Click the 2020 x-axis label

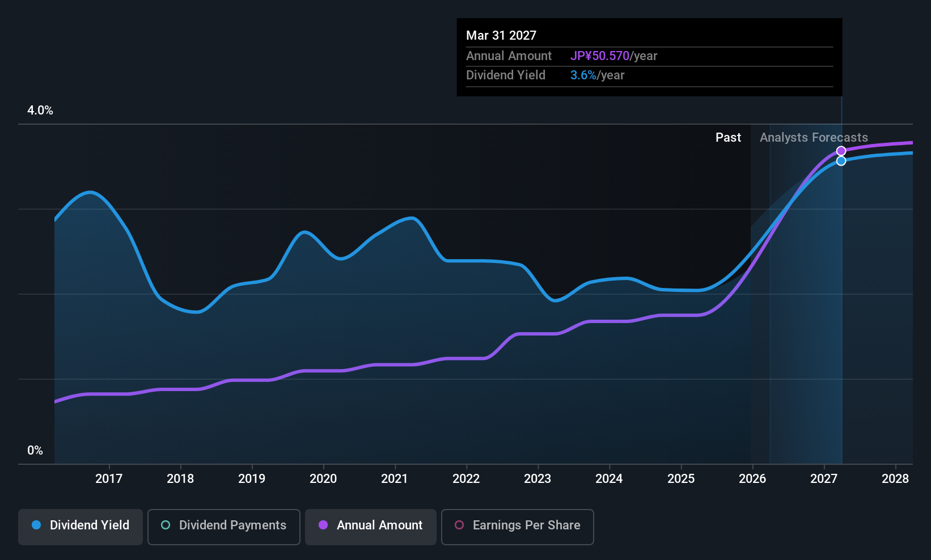(x=323, y=478)
